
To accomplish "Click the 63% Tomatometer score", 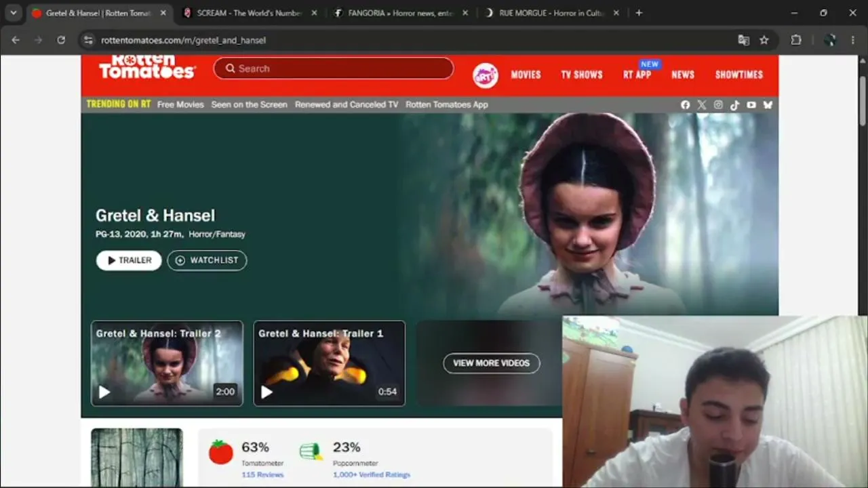I will (255, 447).
